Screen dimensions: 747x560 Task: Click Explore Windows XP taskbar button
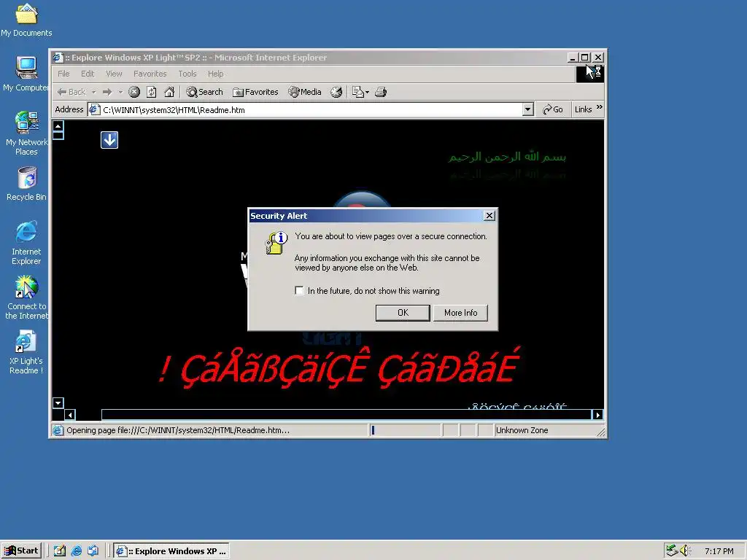(171, 551)
